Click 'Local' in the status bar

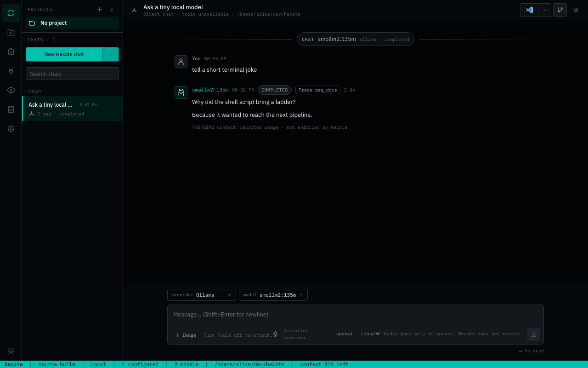tap(98, 364)
